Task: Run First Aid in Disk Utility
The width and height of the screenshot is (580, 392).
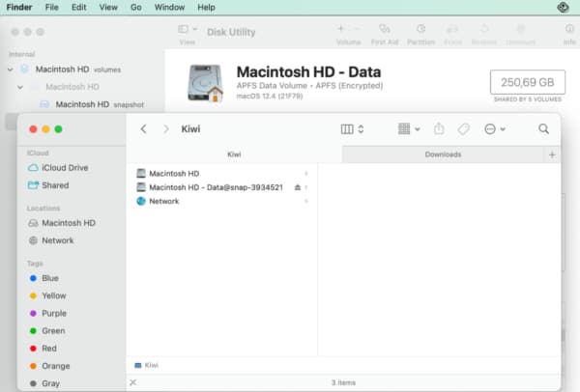Action: point(385,35)
